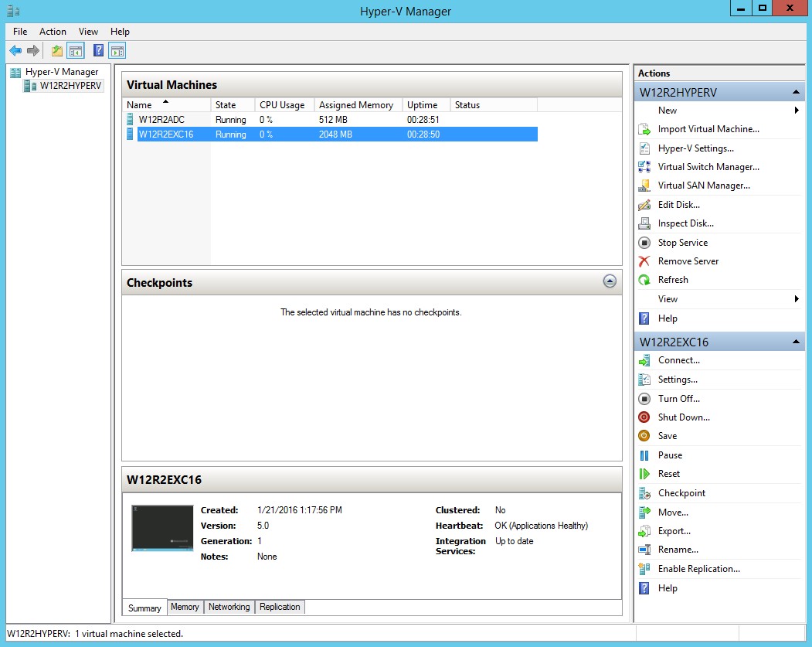
Task: Click the green Refresh icon
Action: point(644,280)
